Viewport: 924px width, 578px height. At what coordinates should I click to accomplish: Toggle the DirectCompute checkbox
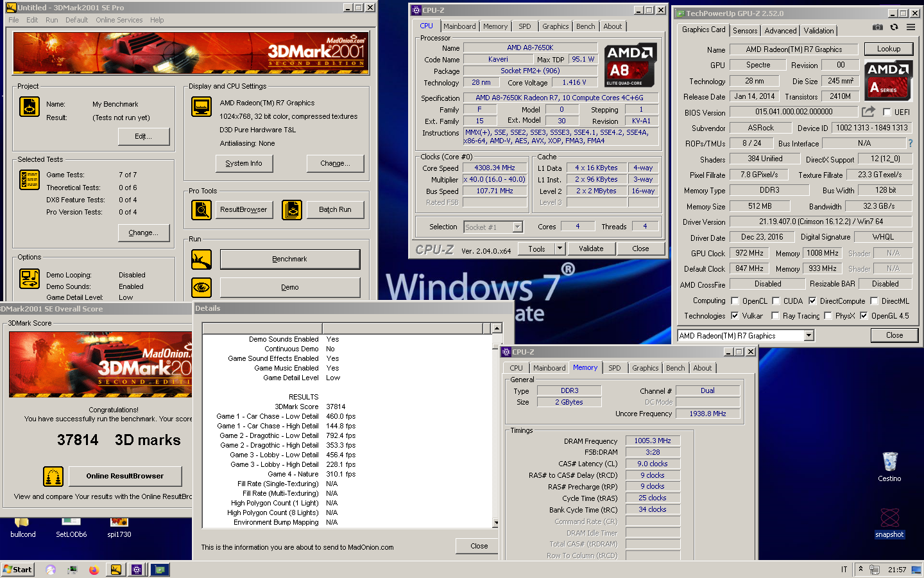point(812,301)
